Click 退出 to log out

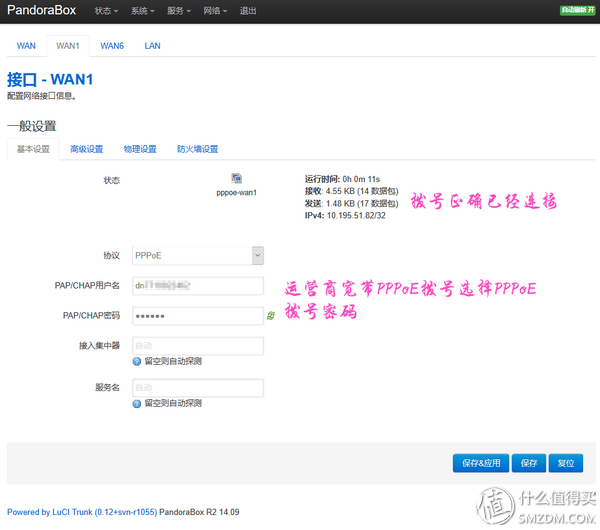[248, 11]
